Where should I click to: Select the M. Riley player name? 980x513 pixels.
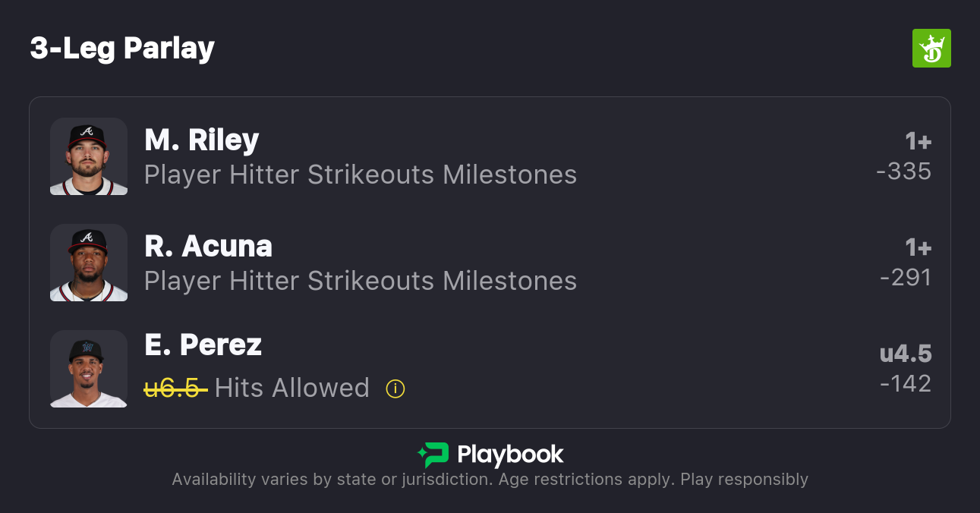tap(202, 140)
